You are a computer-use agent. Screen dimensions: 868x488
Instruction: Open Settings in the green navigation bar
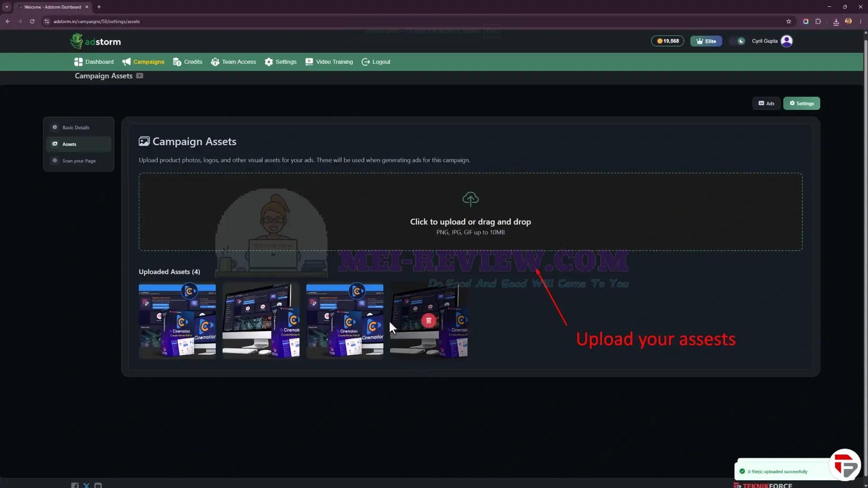pos(280,62)
